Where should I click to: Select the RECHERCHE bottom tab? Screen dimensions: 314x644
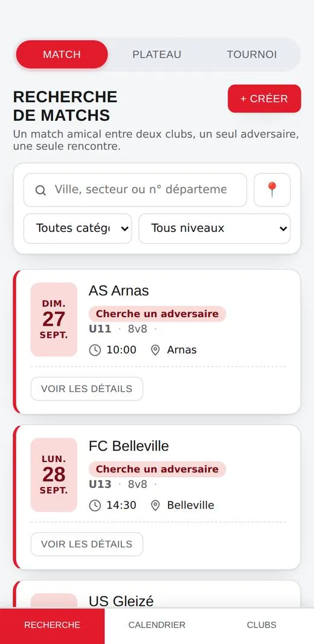(x=52, y=625)
